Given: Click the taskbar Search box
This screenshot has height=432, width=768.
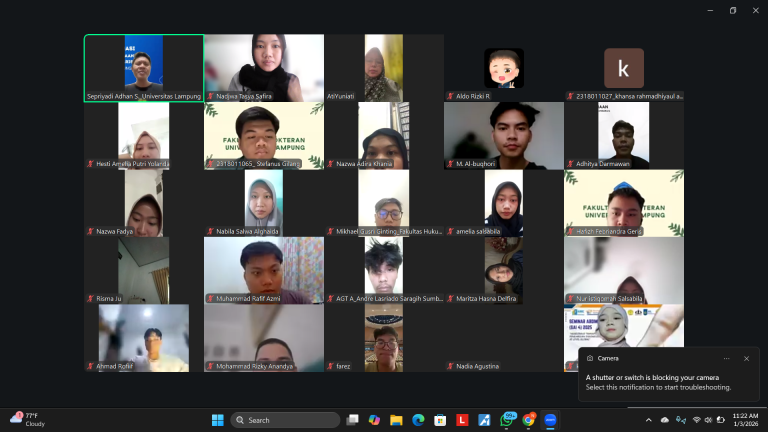Looking at the screenshot, I should pos(285,420).
